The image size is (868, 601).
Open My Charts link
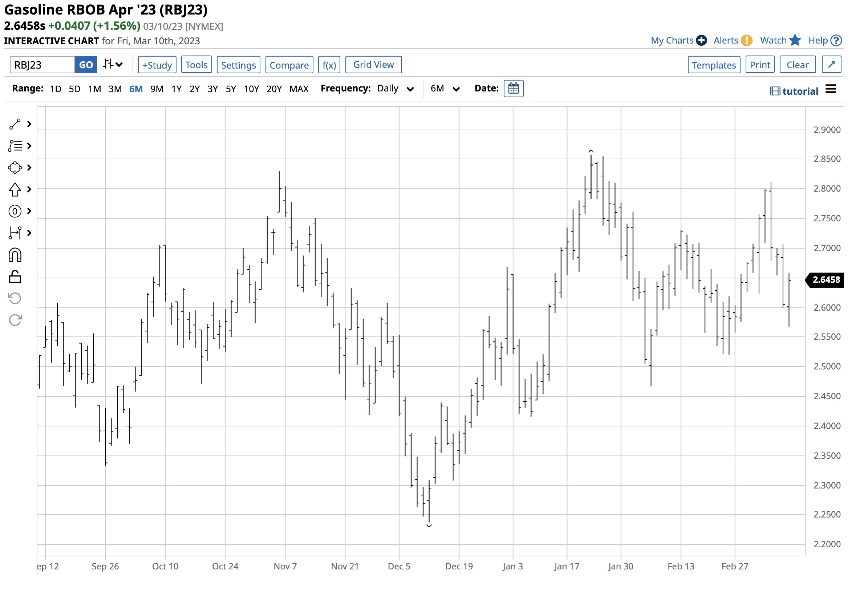(673, 40)
